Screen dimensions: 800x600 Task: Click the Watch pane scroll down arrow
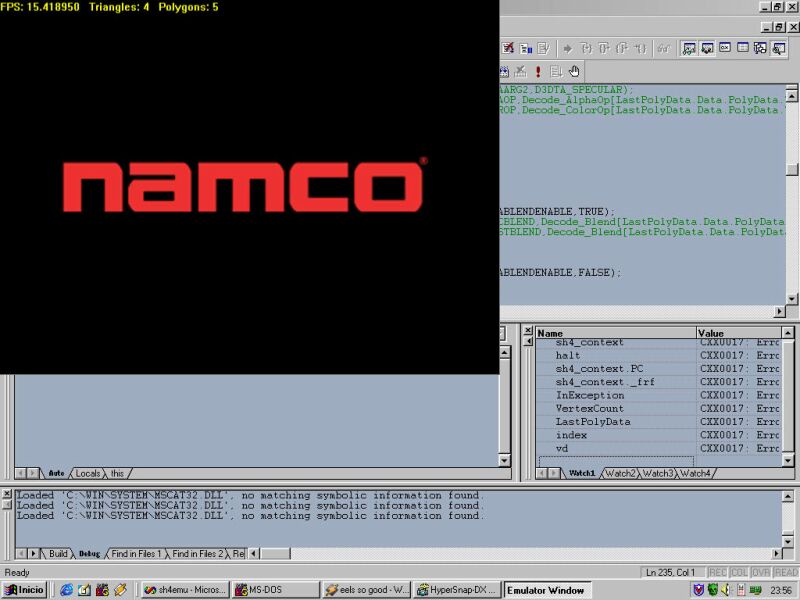point(788,461)
